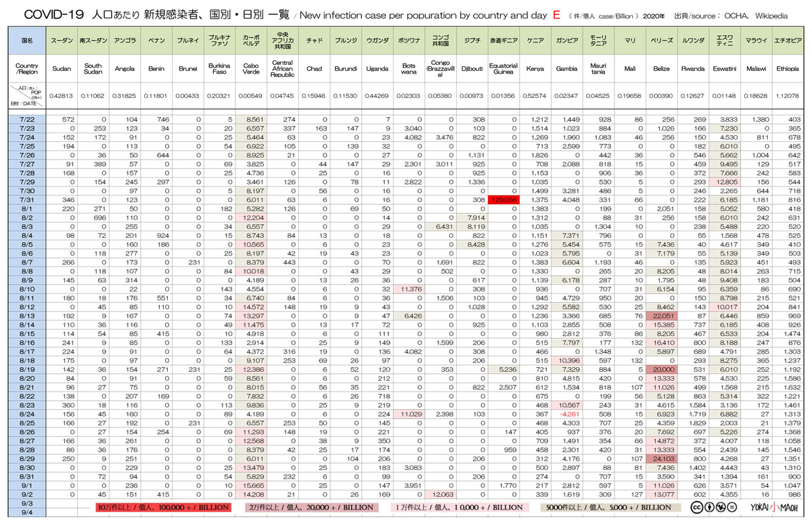Click the Djibouti column header
812x522 pixels.
(471, 69)
